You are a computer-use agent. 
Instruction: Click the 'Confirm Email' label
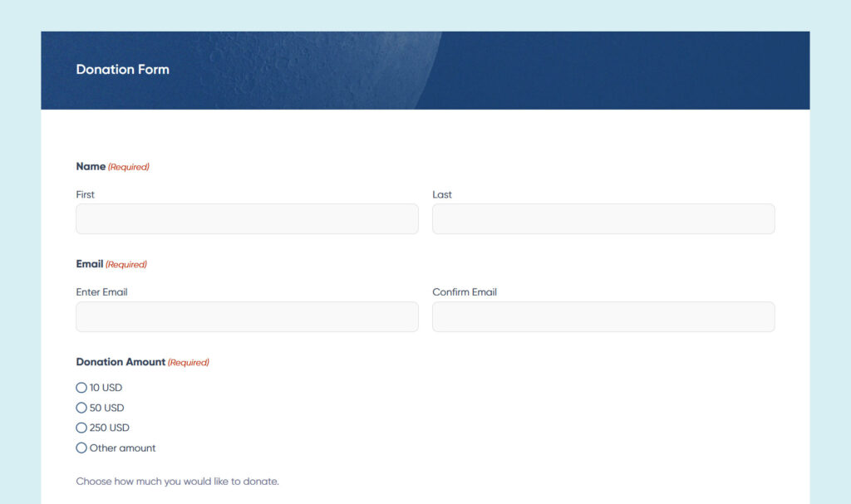(x=465, y=291)
